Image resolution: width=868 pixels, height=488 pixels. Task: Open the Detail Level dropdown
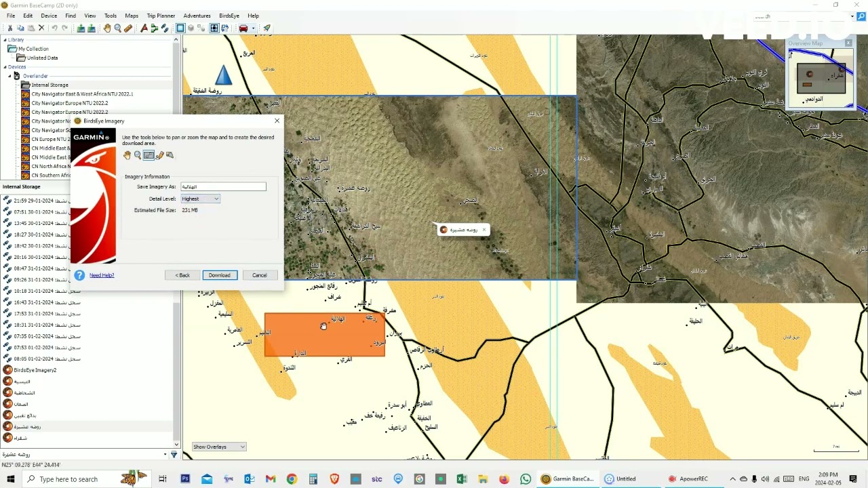[x=201, y=199]
